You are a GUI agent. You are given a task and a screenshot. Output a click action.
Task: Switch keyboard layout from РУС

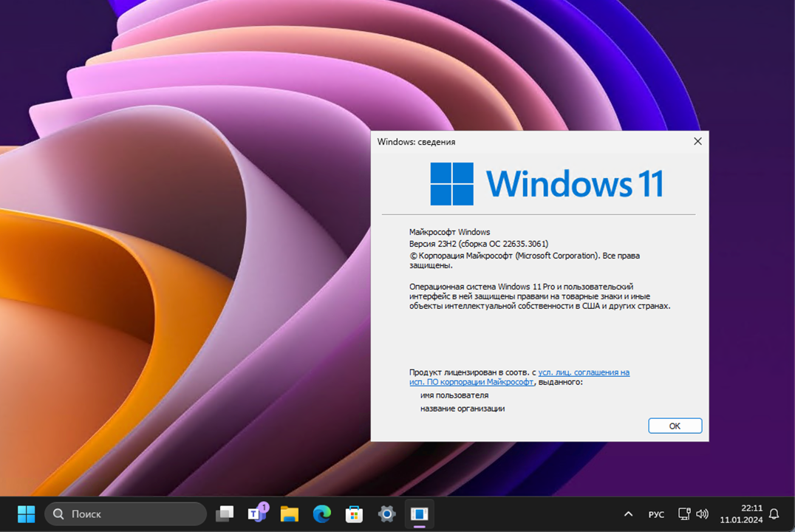click(655, 513)
